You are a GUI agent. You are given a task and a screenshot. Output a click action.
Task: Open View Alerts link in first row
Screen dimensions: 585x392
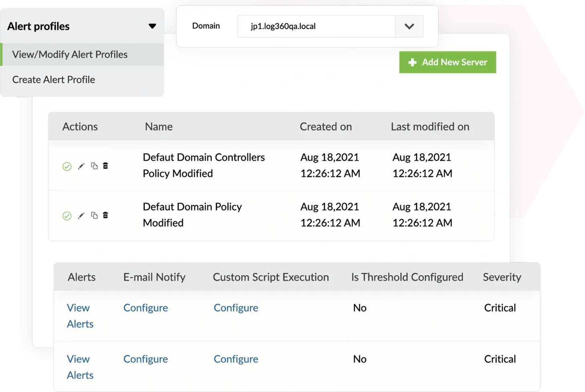79,316
